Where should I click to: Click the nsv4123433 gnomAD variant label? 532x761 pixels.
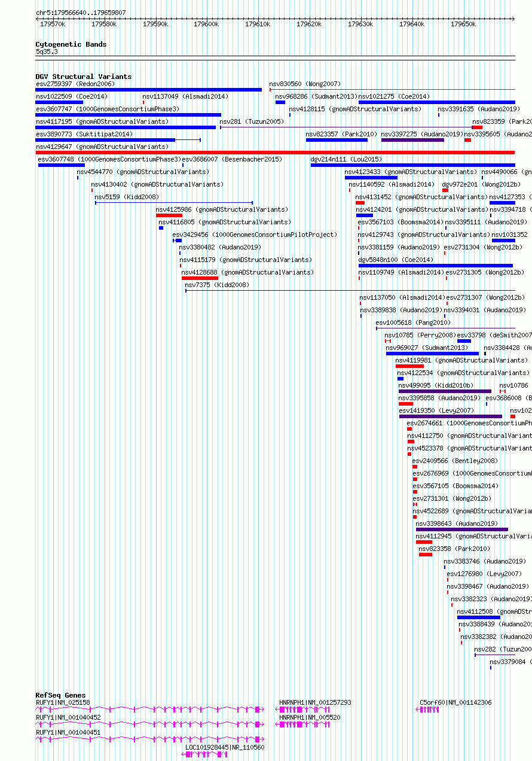411,172
